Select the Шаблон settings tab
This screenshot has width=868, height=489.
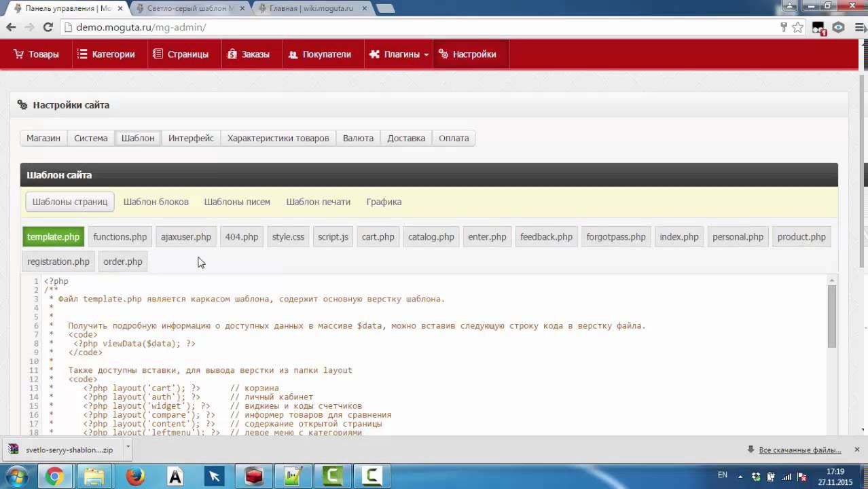pos(138,138)
